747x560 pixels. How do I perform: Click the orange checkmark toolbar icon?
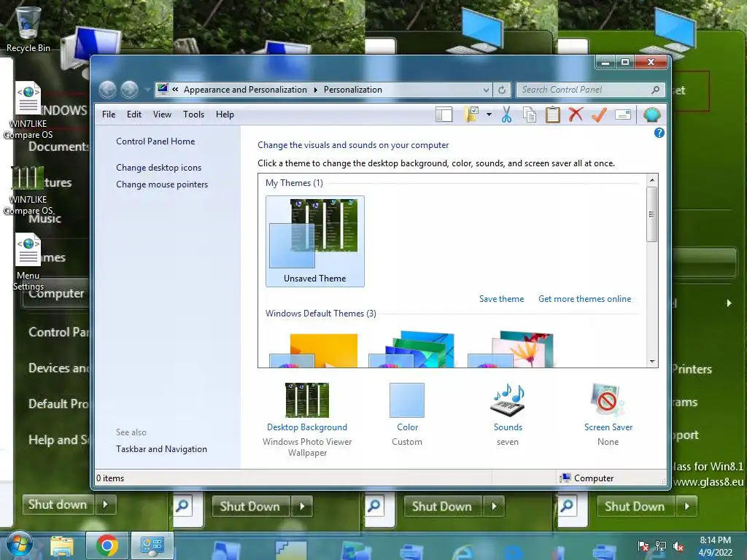click(599, 114)
